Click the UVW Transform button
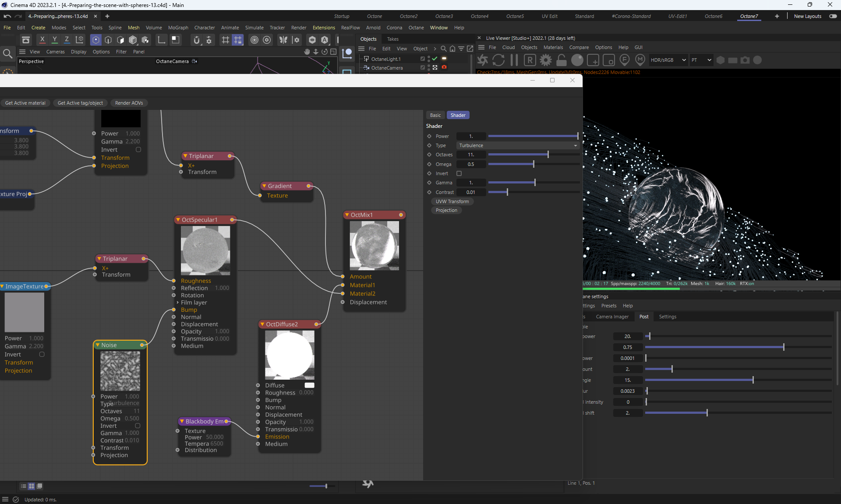 452,201
